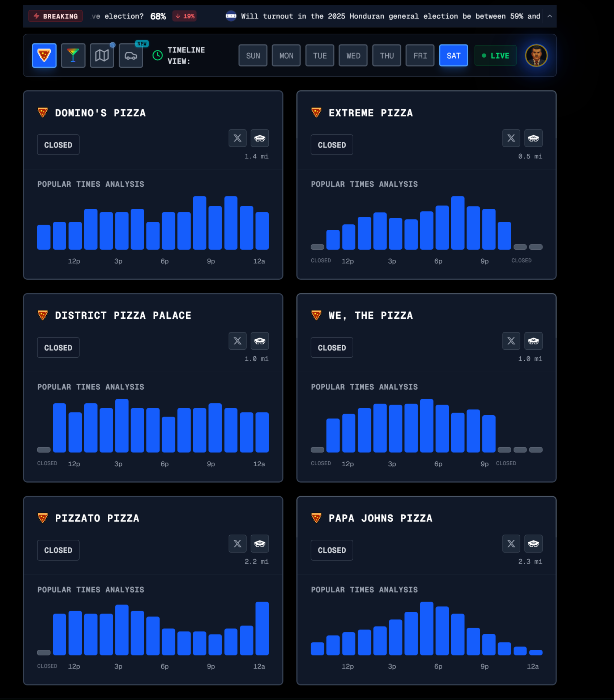
Task: Click the car icon on Pizzato Pizza
Action: point(260,543)
